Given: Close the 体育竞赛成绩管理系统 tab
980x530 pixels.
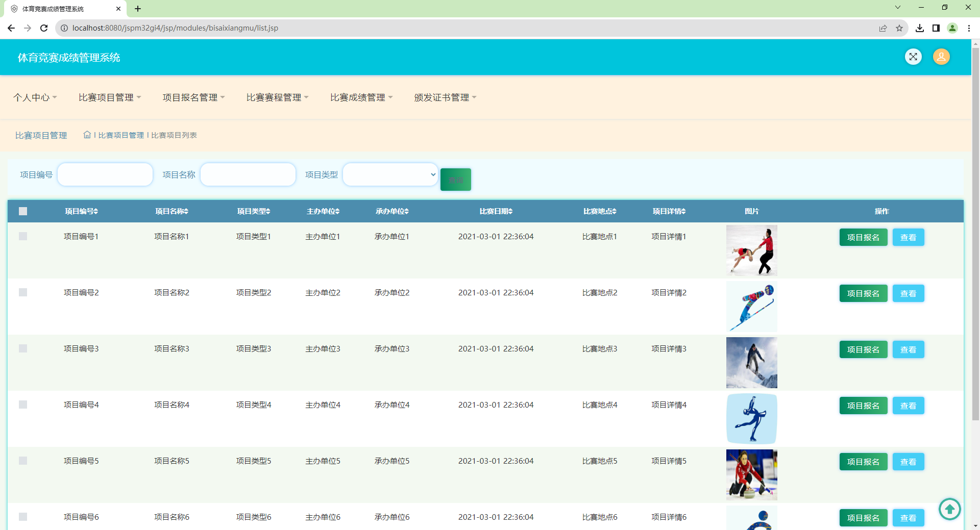Looking at the screenshot, I should [118, 9].
